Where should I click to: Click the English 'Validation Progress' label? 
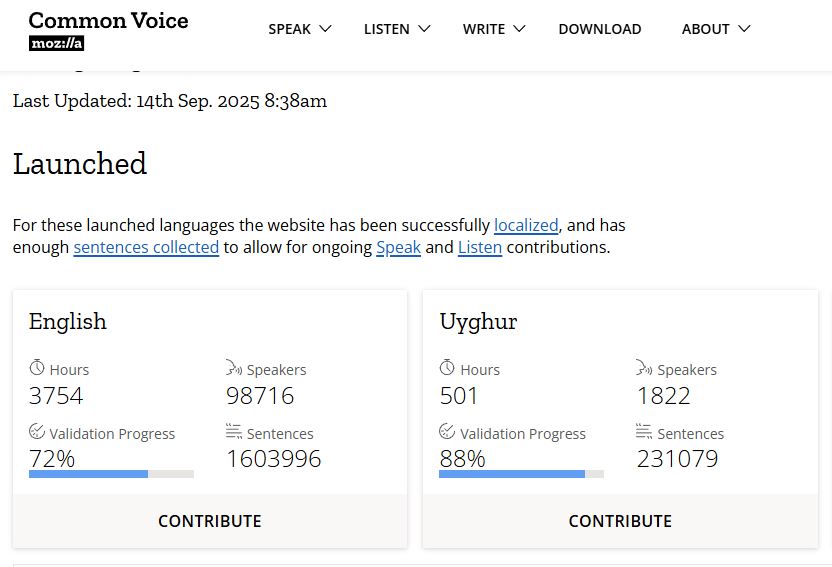pos(112,434)
